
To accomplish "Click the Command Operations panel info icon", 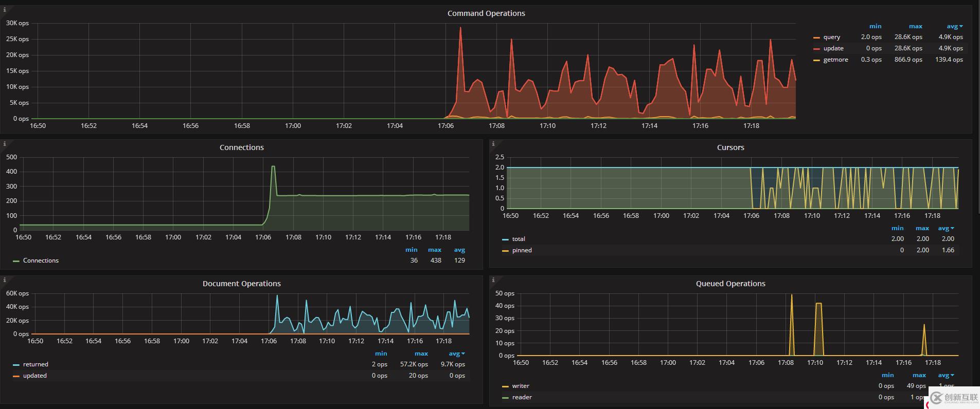I will coord(5,10).
